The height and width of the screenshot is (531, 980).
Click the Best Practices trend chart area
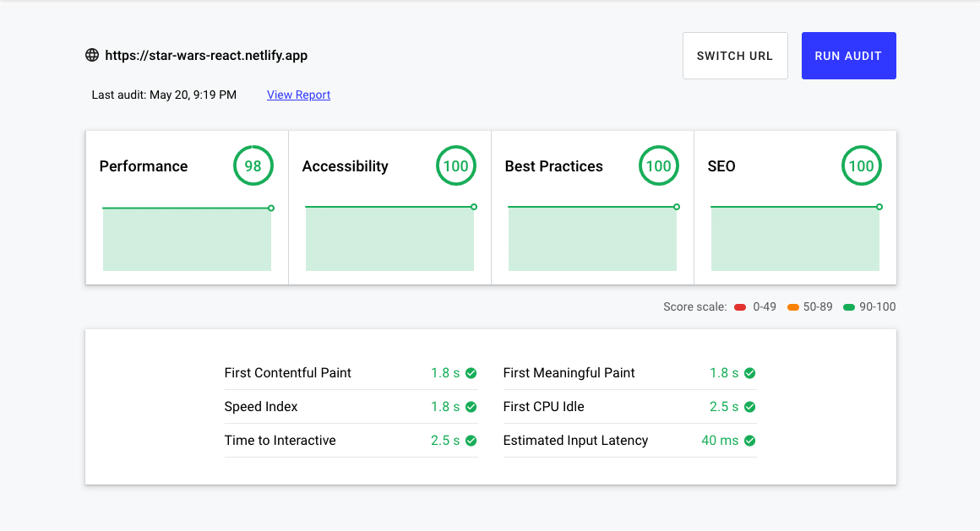pyautogui.click(x=592, y=239)
